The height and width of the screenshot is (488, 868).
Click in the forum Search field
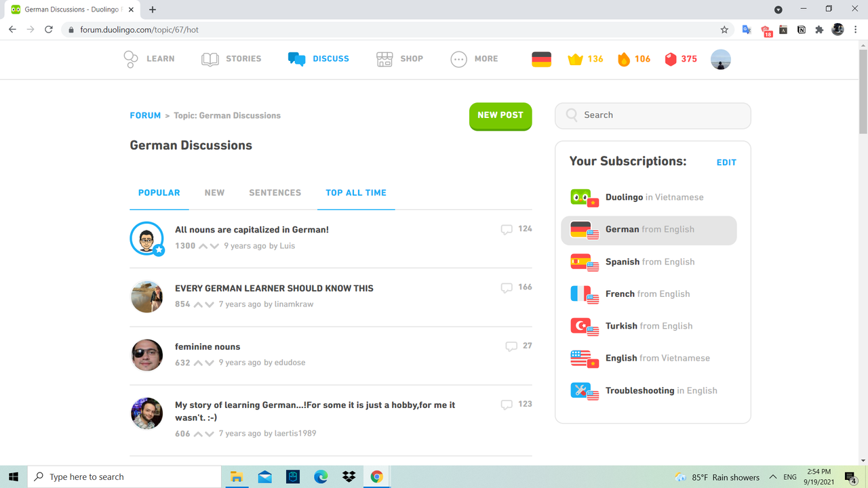pos(653,115)
